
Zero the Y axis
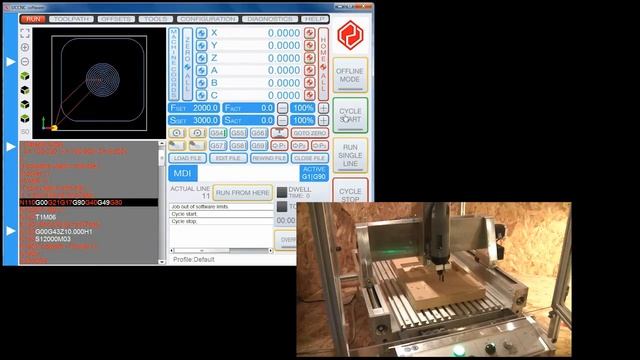coord(201,45)
